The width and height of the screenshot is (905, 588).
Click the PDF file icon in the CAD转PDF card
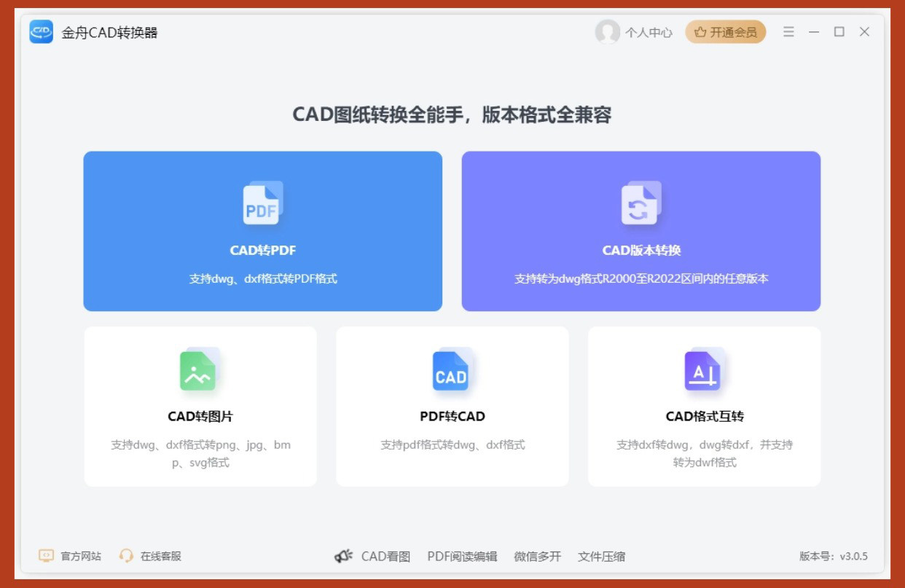[262, 203]
